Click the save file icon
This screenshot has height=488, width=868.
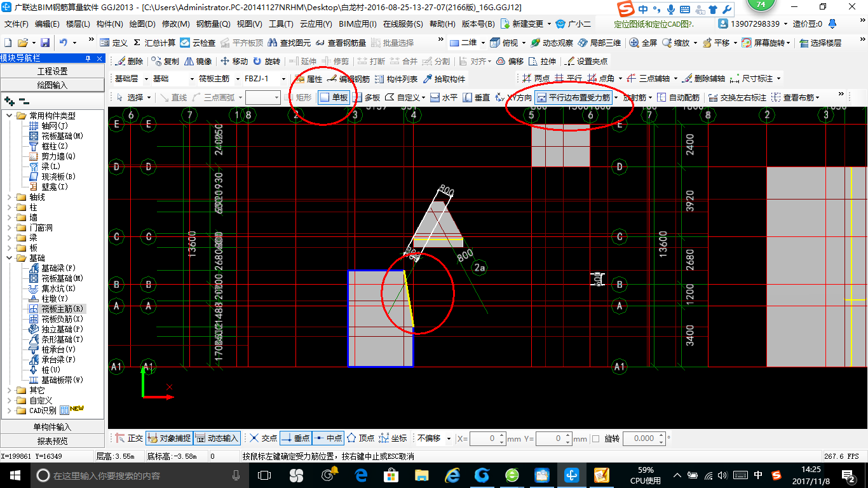45,43
